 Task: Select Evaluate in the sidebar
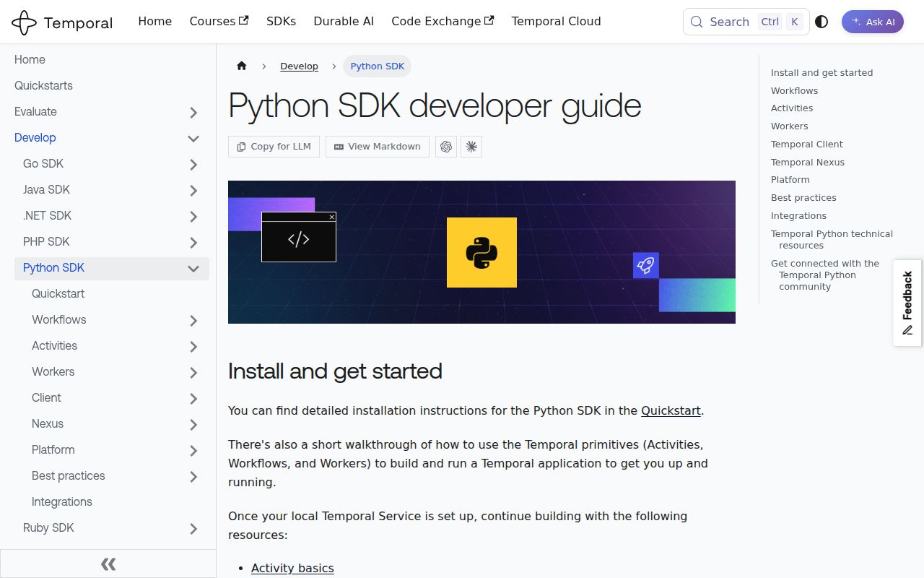click(35, 111)
